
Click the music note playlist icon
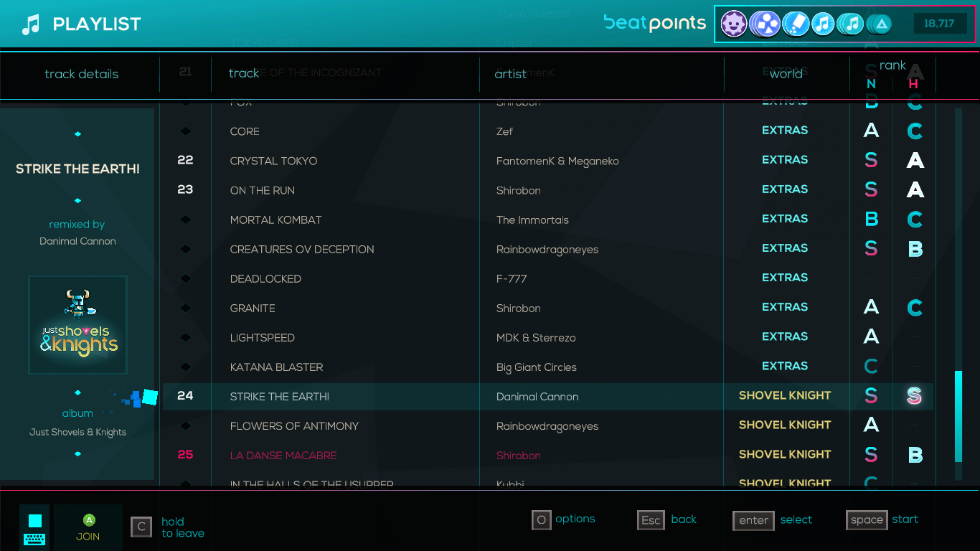click(31, 24)
